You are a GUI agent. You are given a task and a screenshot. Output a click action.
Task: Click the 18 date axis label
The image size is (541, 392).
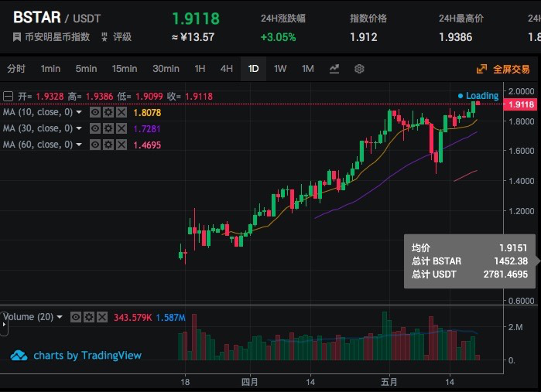[x=185, y=382]
